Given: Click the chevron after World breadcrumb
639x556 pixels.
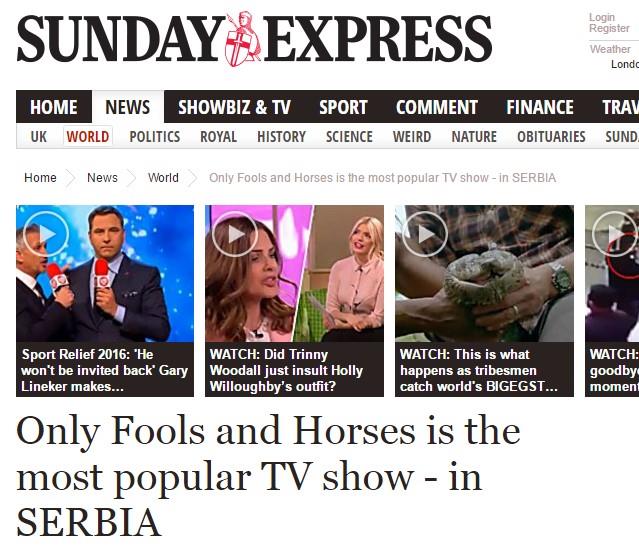Looking at the screenshot, I should click(x=193, y=178).
